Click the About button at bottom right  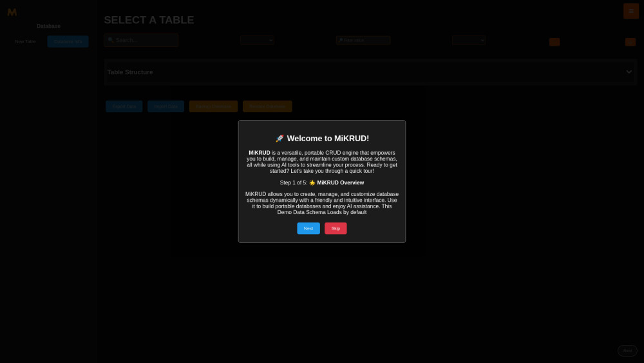click(627, 351)
